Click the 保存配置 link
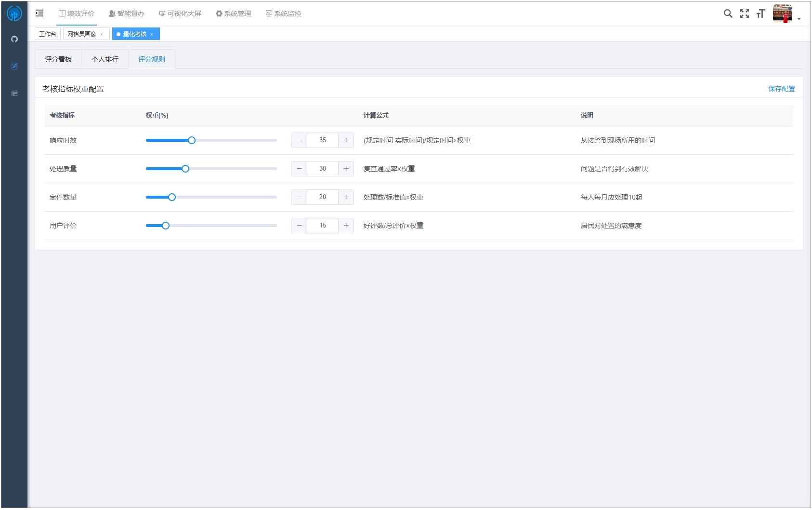This screenshot has width=812, height=510. tap(781, 89)
